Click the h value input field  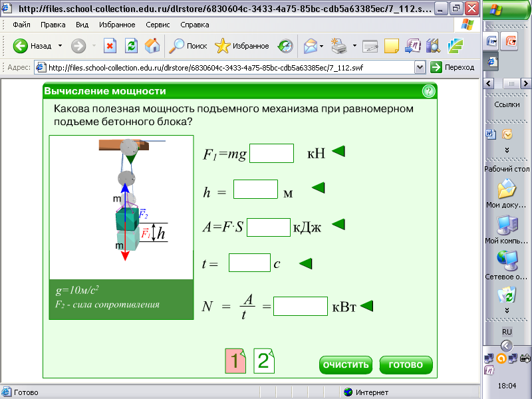point(255,190)
